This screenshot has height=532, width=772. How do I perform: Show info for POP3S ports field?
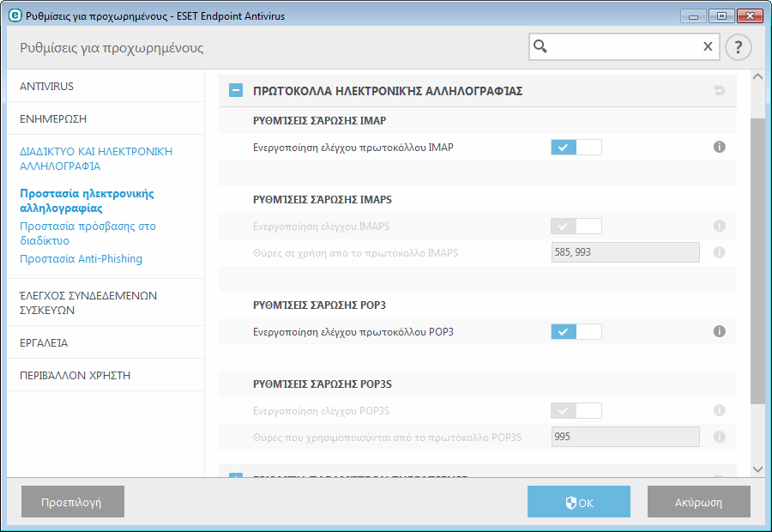pos(720,437)
